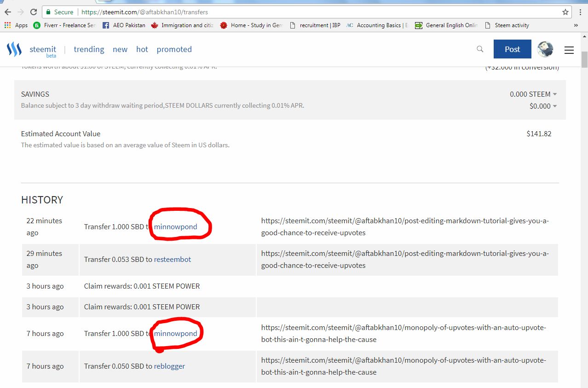Go to the trending tab
This screenshot has height=388, width=588.
(x=89, y=49)
